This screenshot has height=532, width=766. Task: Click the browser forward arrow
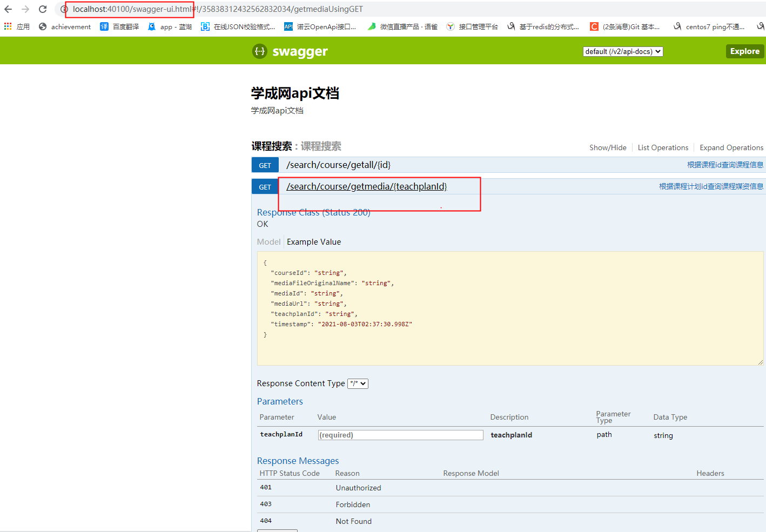click(25, 9)
